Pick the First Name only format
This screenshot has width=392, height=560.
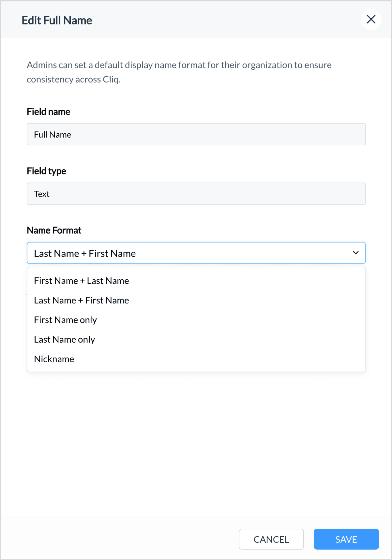point(196,320)
